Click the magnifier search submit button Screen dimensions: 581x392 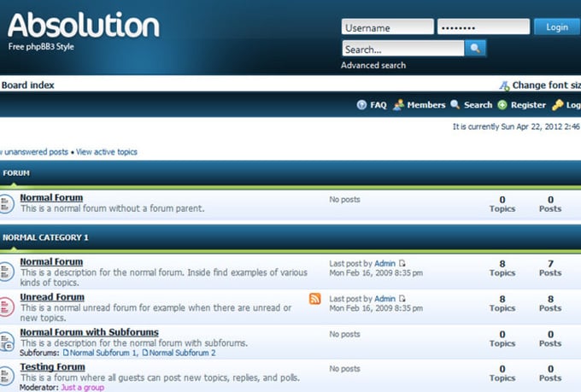click(x=475, y=49)
